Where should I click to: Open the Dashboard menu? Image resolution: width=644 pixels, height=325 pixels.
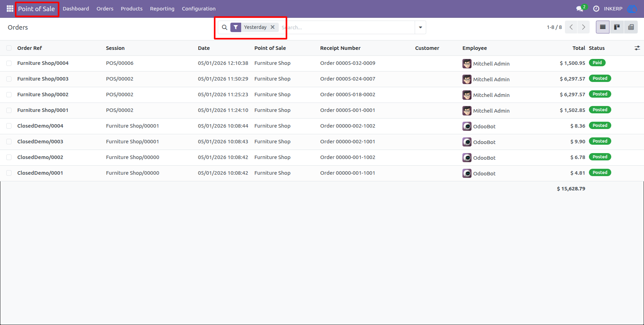pos(76,9)
